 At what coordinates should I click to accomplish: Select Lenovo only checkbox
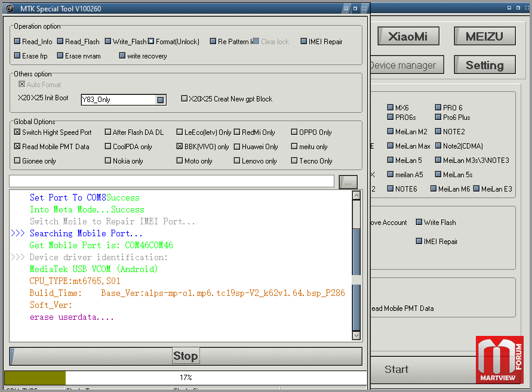[237, 160]
